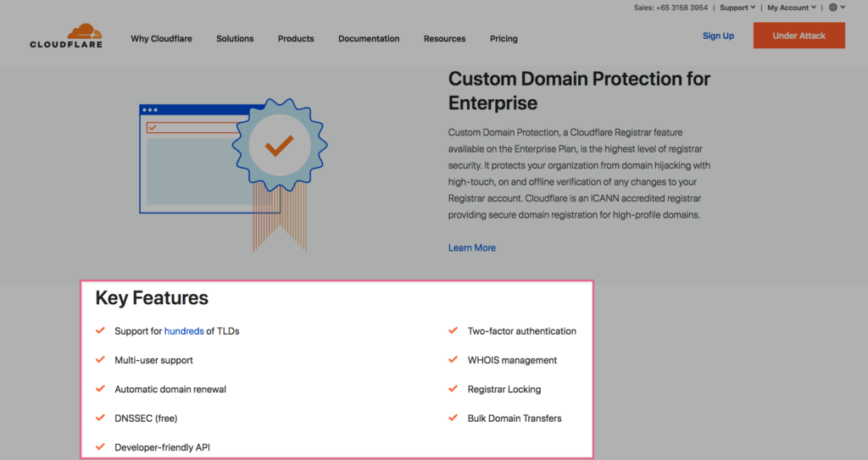Image resolution: width=868 pixels, height=460 pixels.
Task: Click the Multi-user support feature text
Action: [154, 360]
